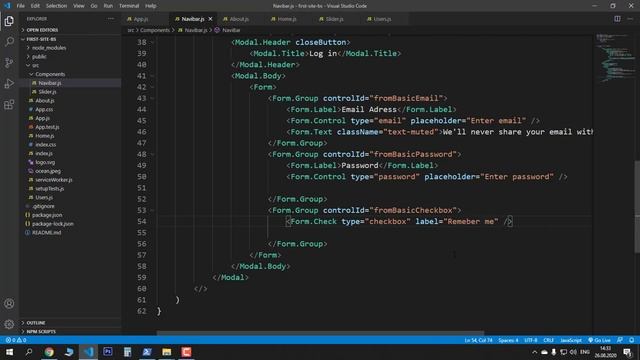Image resolution: width=640 pixels, height=360 pixels.
Task: Click the horizontal editor scrollbar
Action: pyautogui.click(x=320, y=333)
